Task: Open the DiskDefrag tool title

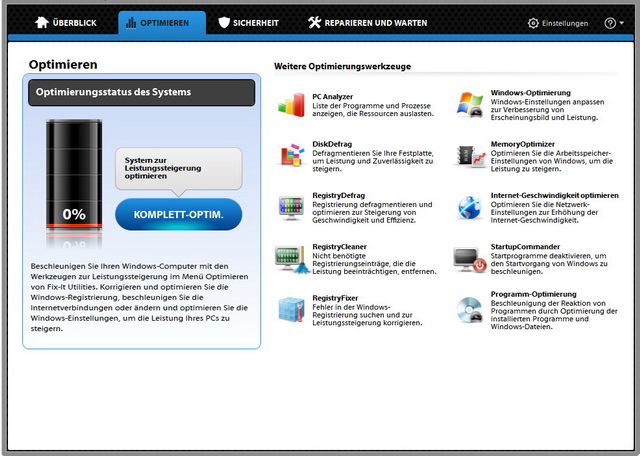Action: pos(332,144)
